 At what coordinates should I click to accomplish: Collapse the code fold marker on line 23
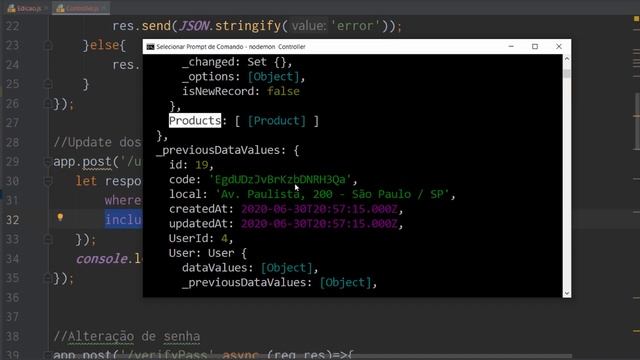[x=48, y=45]
